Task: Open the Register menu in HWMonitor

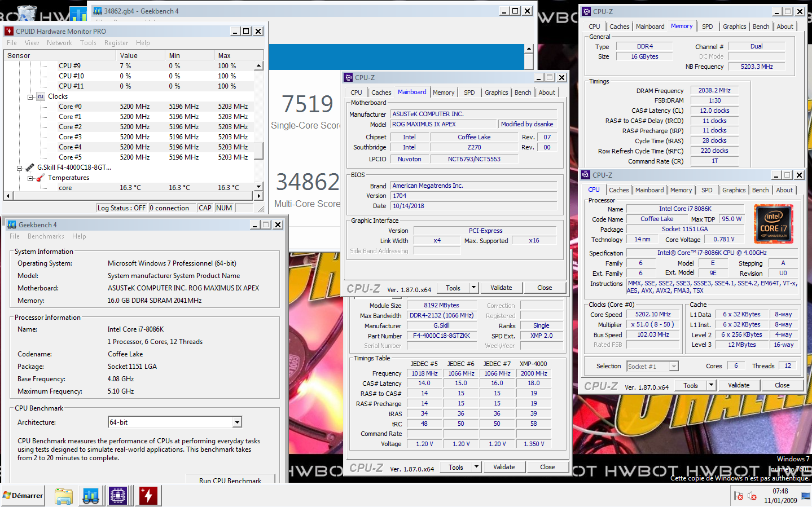Action: (116, 43)
